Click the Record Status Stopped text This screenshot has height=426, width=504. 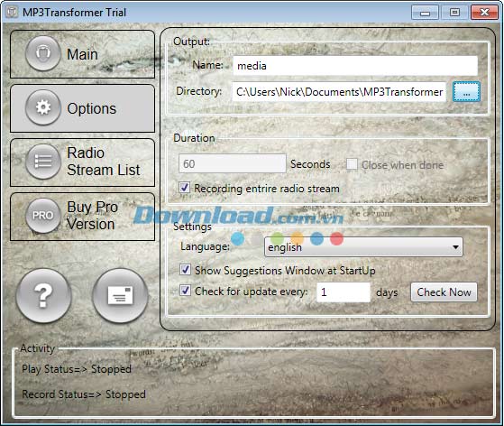pyautogui.click(x=84, y=394)
